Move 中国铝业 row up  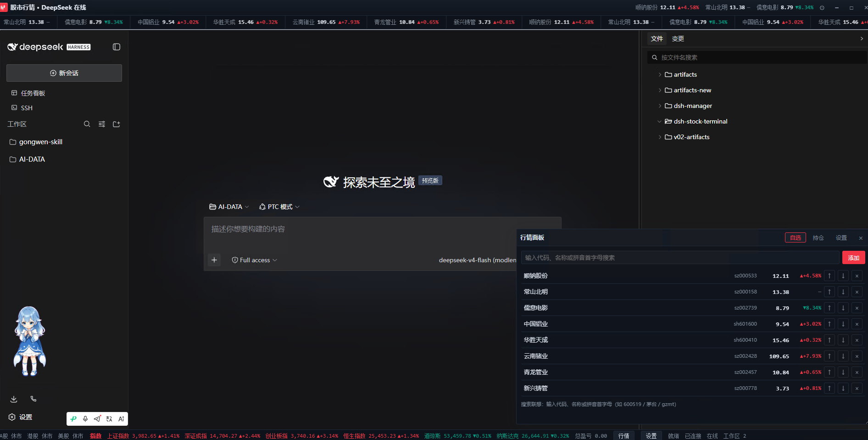pyautogui.click(x=829, y=324)
